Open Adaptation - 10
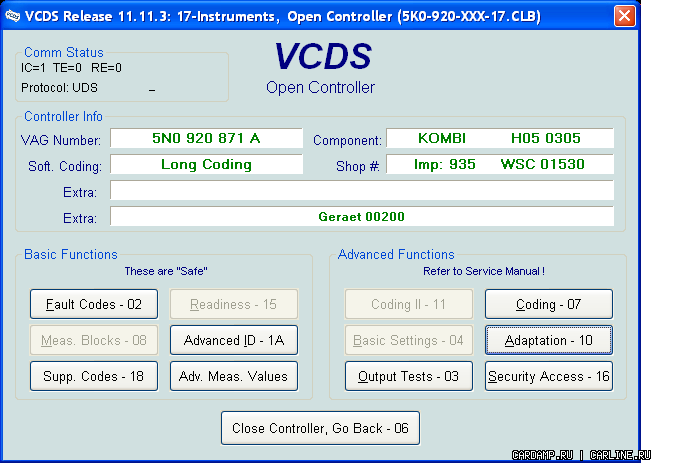This screenshot has width=683, height=463. (x=549, y=340)
